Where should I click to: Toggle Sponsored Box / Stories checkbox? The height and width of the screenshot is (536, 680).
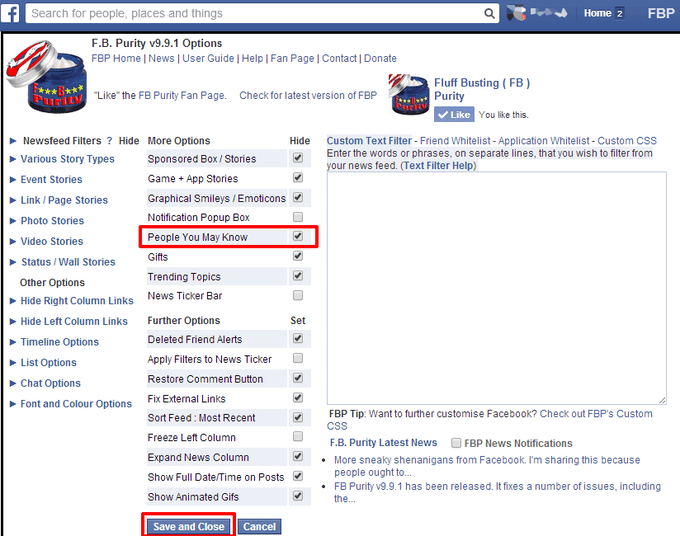click(298, 158)
